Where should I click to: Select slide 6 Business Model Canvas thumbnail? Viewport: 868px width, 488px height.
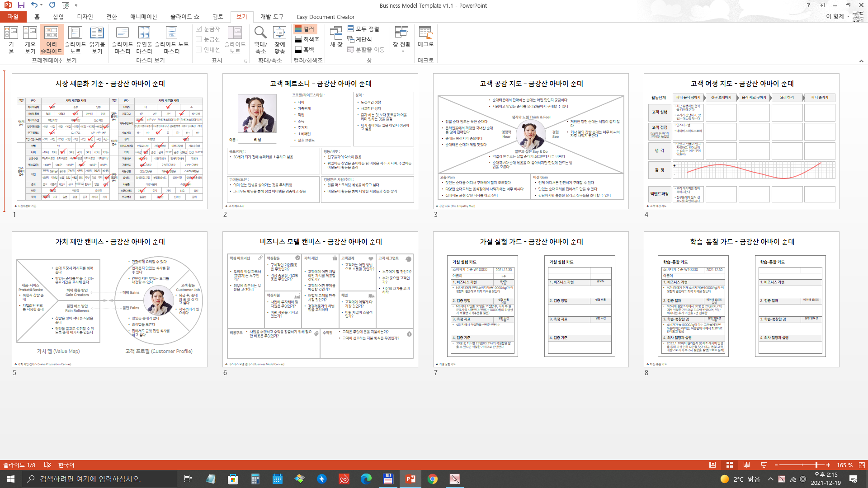(320, 300)
